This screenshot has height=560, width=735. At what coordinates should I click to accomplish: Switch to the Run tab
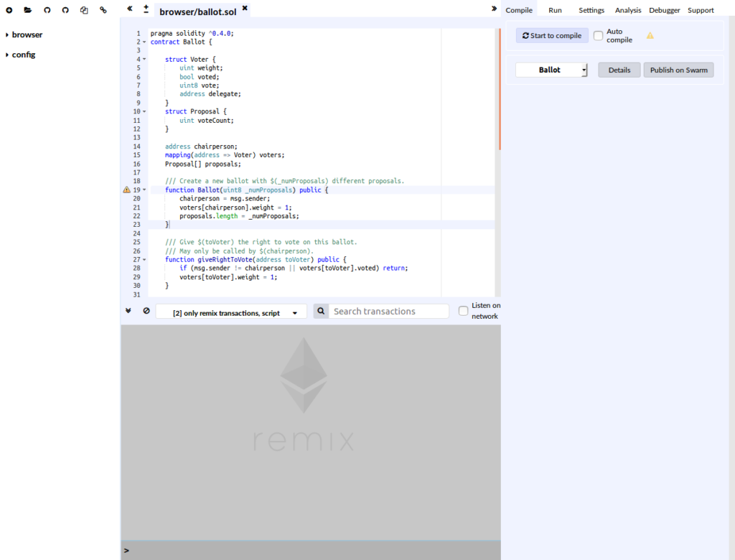pyautogui.click(x=555, y=10)
